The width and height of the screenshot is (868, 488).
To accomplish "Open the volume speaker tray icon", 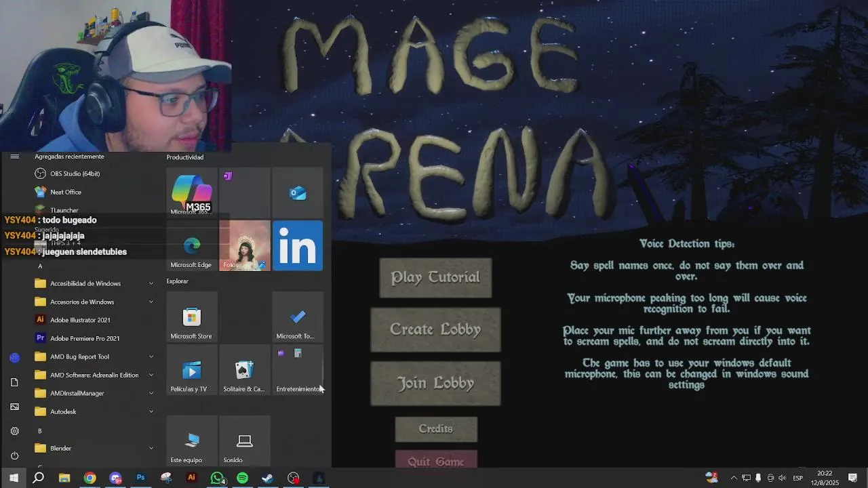I will [782, 478].
